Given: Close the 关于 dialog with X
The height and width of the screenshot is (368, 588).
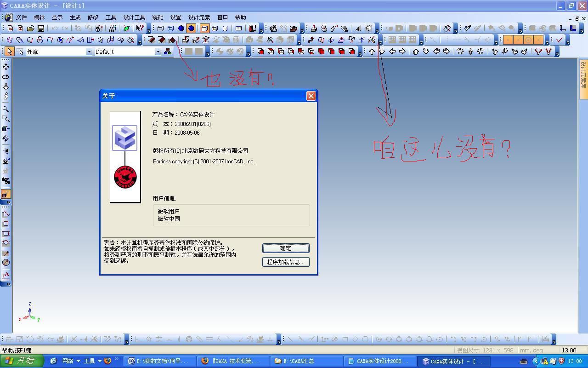Looking at the screenshot, I should (311, 96).
